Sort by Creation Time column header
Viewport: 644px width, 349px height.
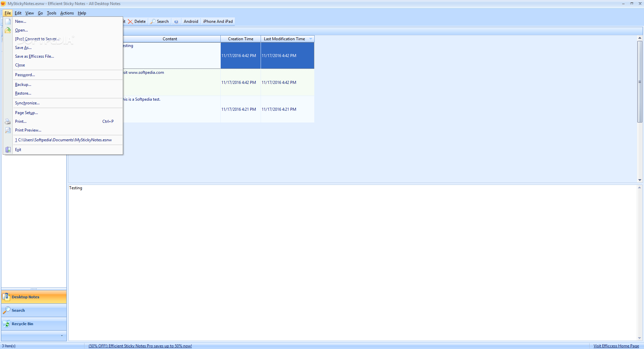click(240, 39)
